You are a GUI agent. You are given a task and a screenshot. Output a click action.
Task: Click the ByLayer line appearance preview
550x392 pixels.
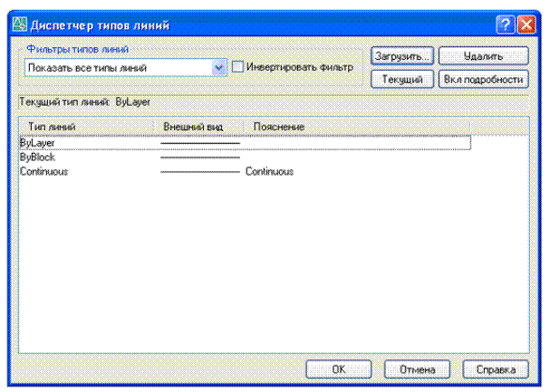click(x=200, y=143)
